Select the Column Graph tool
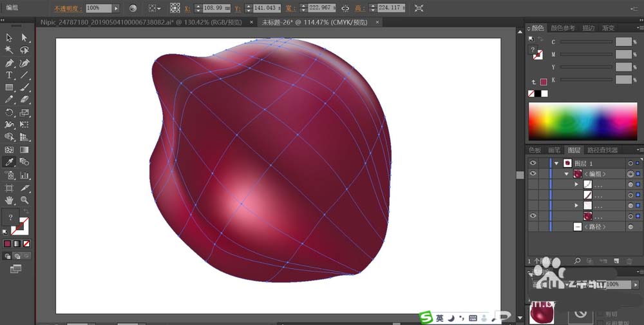The image size is (644, 325). pyautogui.click(x=24, y=175)
